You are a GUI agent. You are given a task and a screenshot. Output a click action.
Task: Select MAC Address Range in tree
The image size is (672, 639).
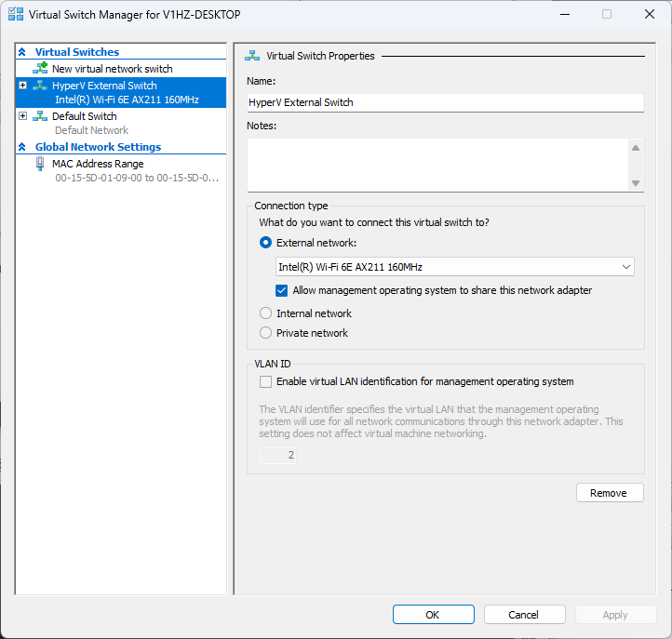click(98, 164)
